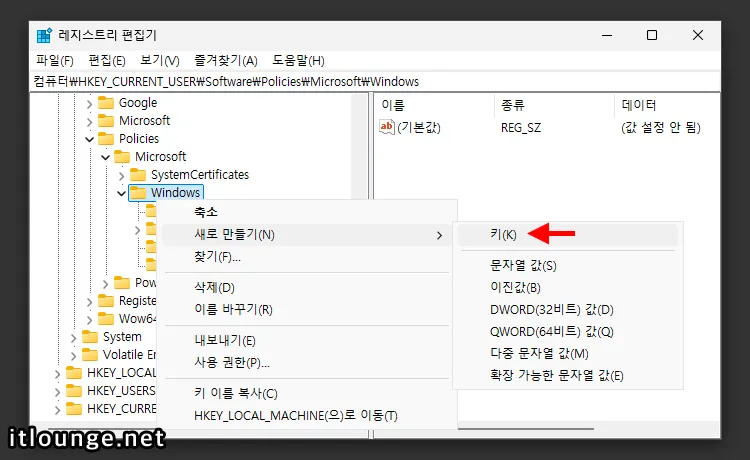Click the REG_SZ type cell
This screenshot has height=460, width=750.
click(521, 128)
